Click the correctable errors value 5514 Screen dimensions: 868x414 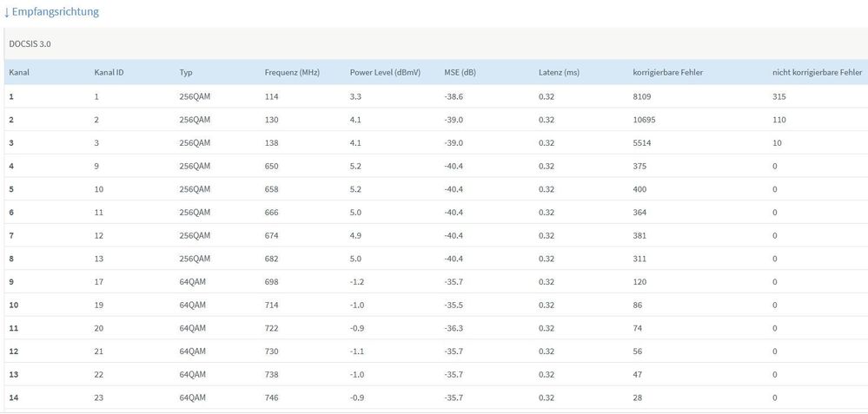(x=643, y=142)
